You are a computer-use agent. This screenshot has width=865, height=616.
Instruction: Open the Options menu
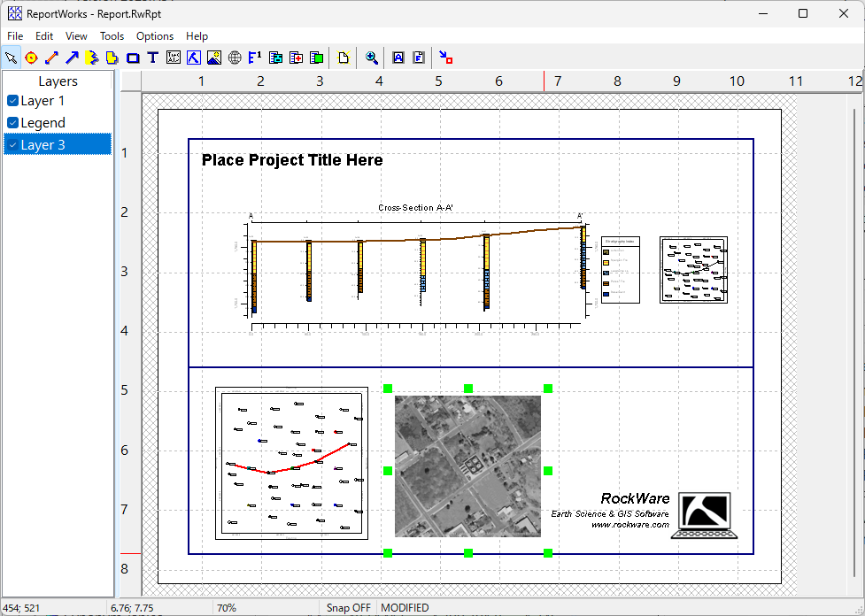[x=155, y=36]
